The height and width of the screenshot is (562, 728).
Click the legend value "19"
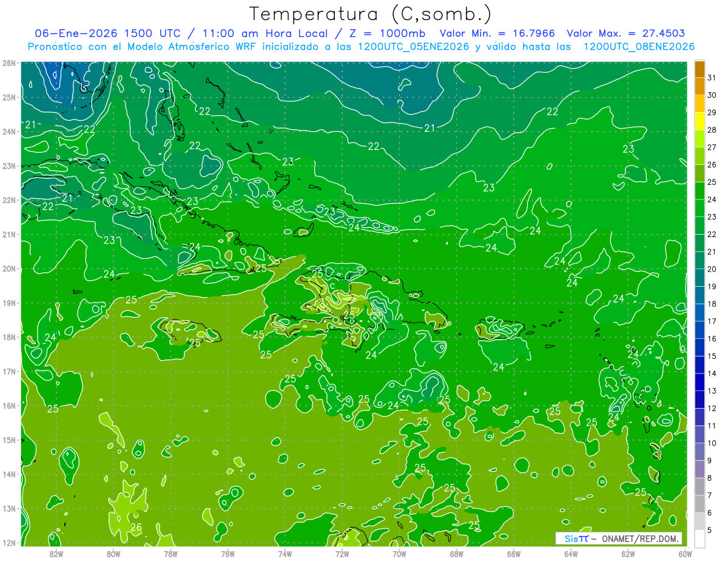[x=712, y=287]
